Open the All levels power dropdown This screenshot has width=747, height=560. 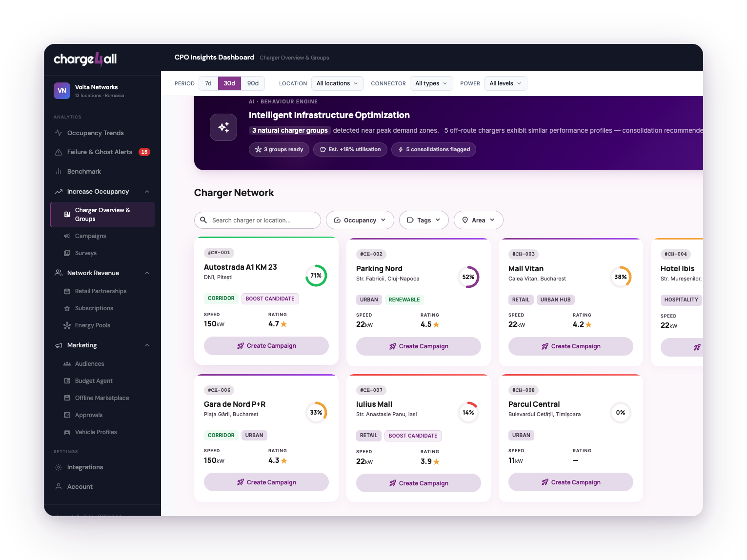pyautogui.click(x=505, y=83)
